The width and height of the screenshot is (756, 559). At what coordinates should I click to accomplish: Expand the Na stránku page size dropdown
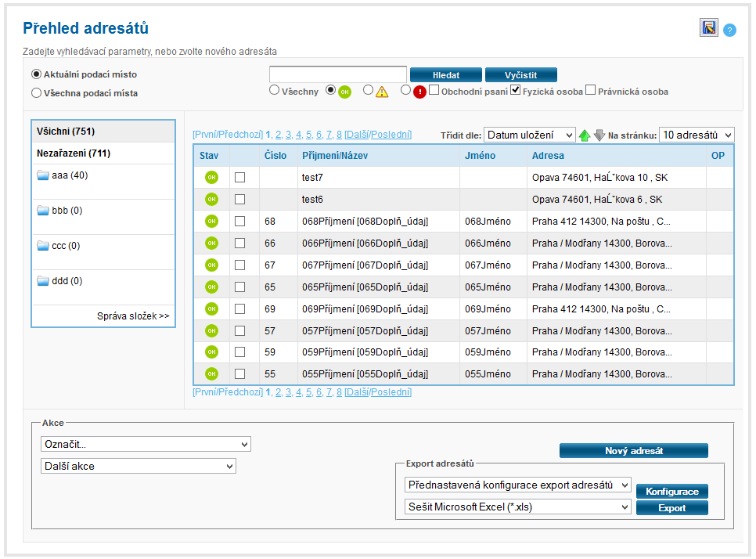click(x=696, y=135)
